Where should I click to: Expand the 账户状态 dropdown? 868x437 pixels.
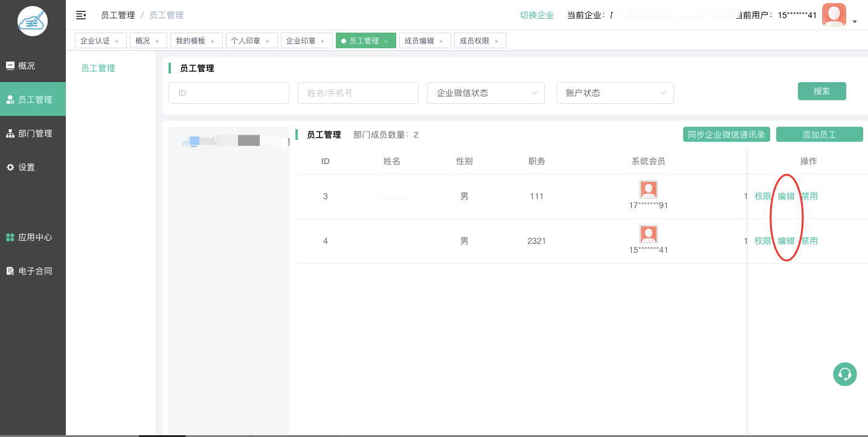pyautogui.click(x=614, y=93)
